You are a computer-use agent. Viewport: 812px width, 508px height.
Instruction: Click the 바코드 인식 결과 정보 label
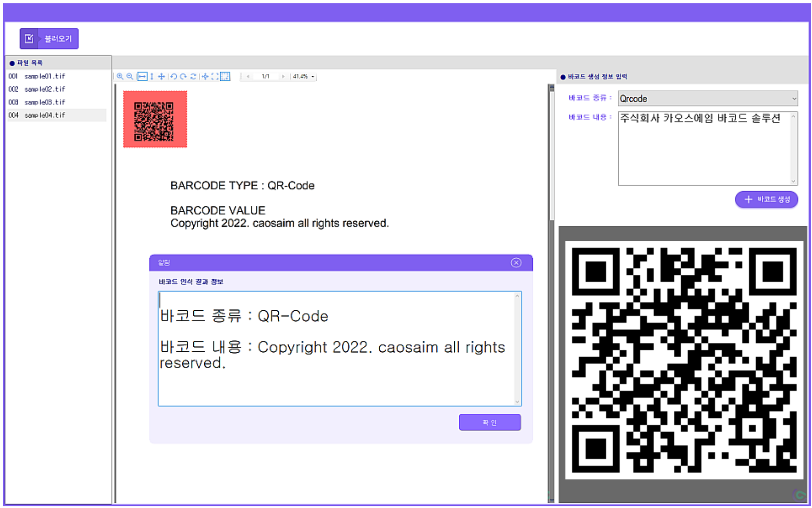point(191,282)
